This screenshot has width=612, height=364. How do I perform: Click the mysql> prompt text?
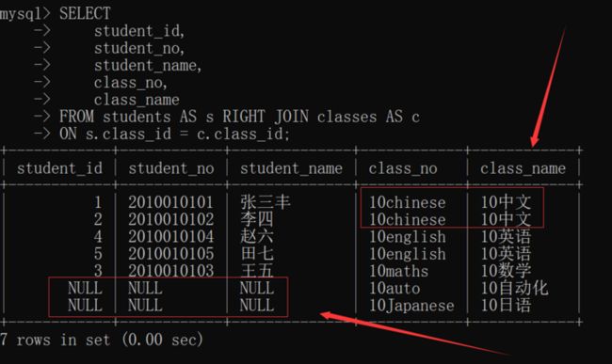(x=25, y=14)
